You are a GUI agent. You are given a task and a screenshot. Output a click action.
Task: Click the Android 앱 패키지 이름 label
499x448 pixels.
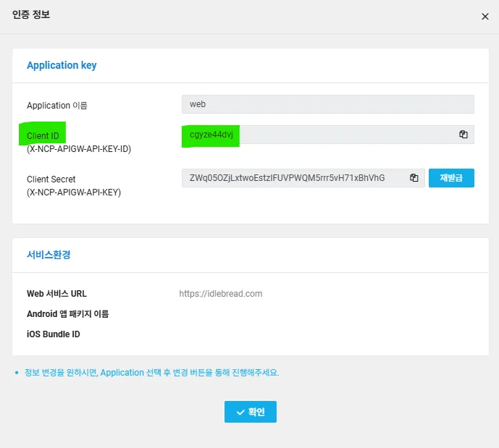[x=68, y=314]
